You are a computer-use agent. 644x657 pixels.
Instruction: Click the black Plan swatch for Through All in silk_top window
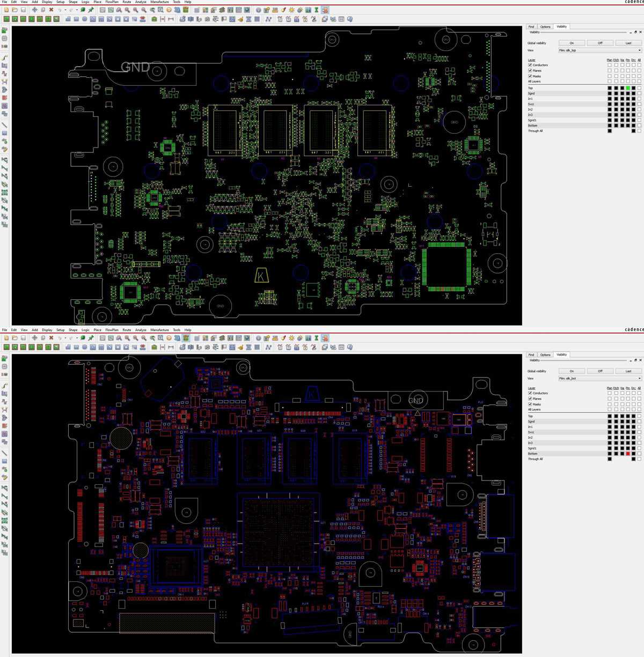[610, 131]
